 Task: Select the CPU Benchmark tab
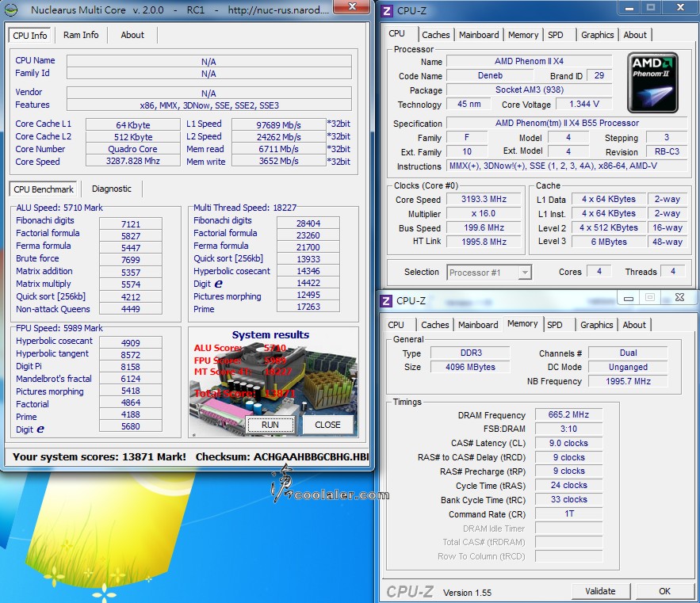[x=44, y=189]
